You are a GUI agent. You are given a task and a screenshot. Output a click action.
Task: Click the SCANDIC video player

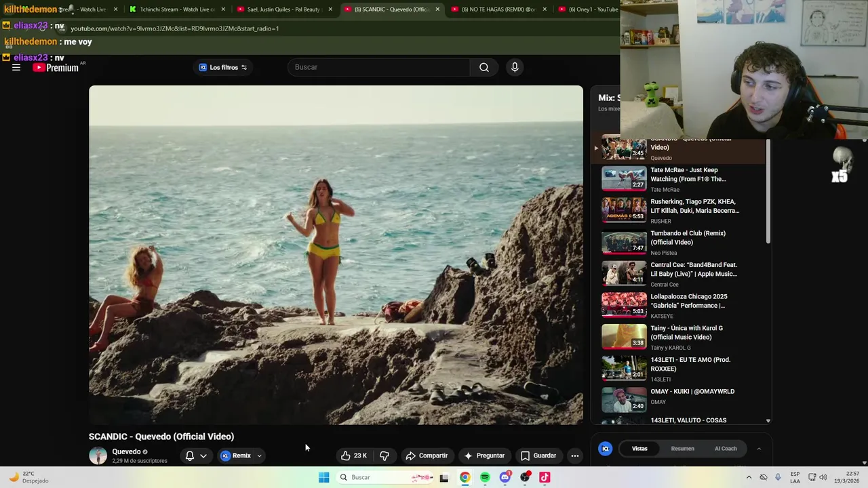click(x=336, y=255)
